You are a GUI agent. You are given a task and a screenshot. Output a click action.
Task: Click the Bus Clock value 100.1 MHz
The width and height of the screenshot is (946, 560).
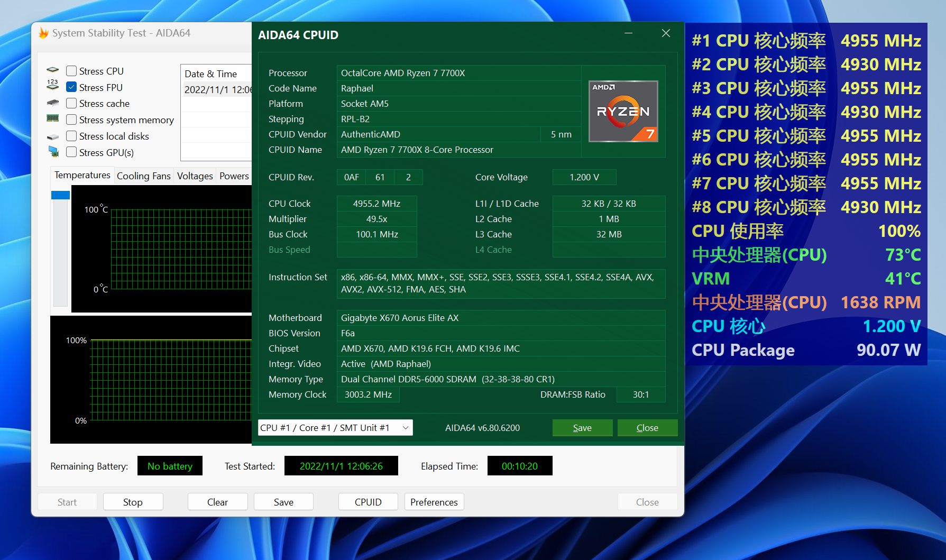pyautogui.click(x=376, y=234)
